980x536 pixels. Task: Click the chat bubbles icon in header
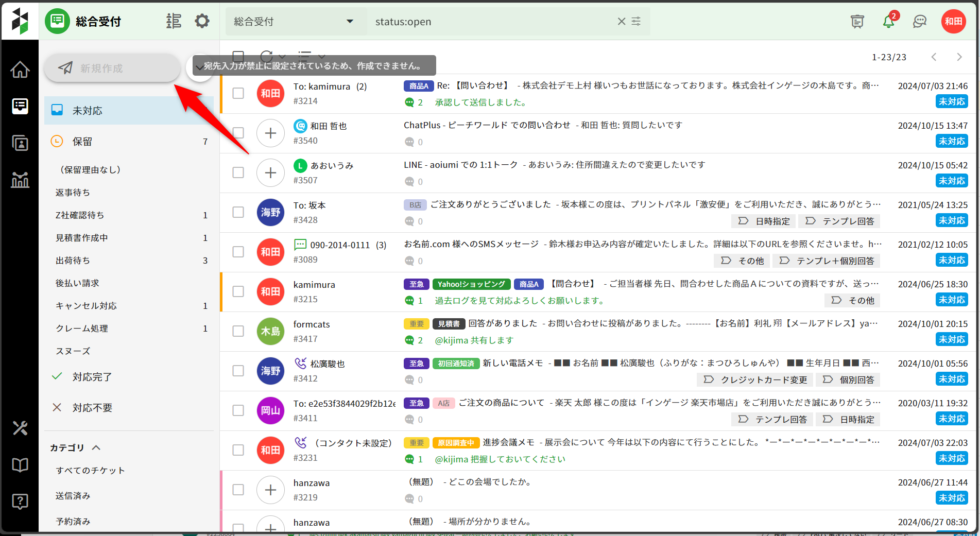(x=919, y=22)
